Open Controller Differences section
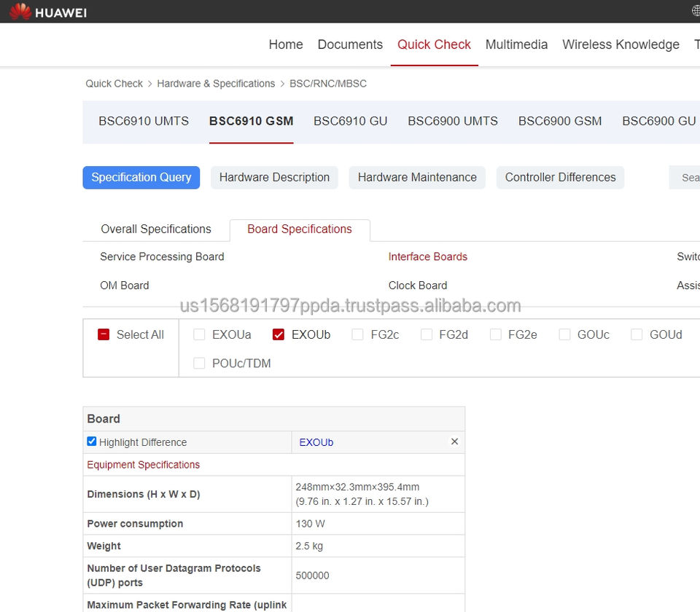This screenshot has width=700, height=612. click(x=560, y=177)
